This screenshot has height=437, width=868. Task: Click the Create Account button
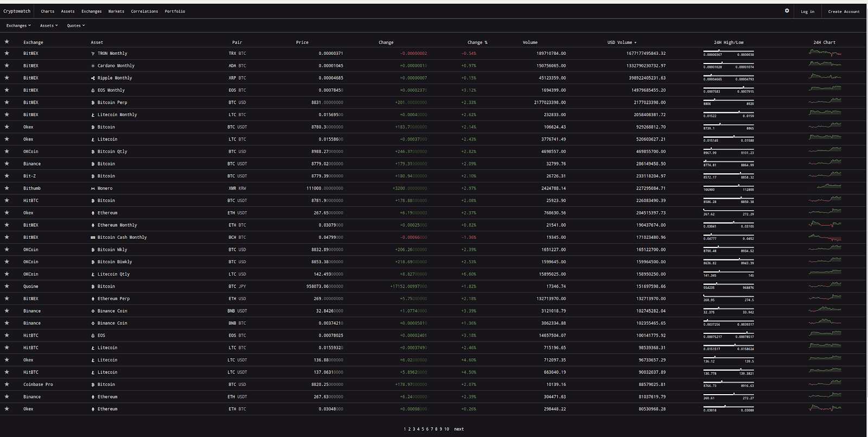click(844, 11)
